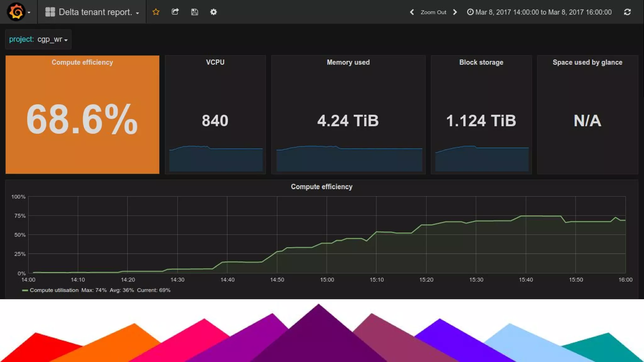The height and width of the screenshot is (362, 644).
Task: Open Compute efficiency singlestat panel title
Action: coord(82,62)
